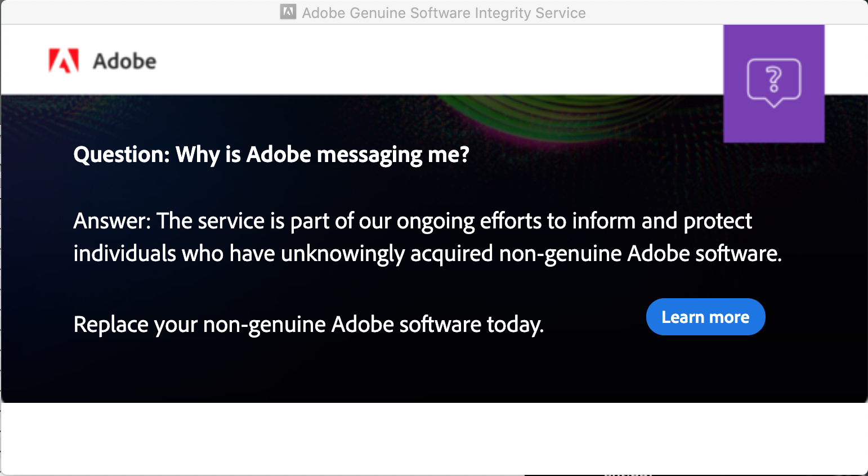Viewport: 868px width, 476px height.
Task: Click the word Answer: in the paragraph
Action: click(x=112, y=221)
